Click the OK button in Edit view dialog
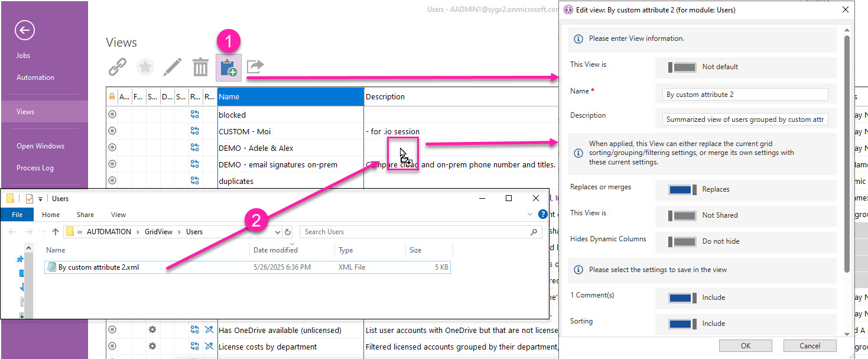The width and height of the screenshot is (868, 359). pos(745,346)
